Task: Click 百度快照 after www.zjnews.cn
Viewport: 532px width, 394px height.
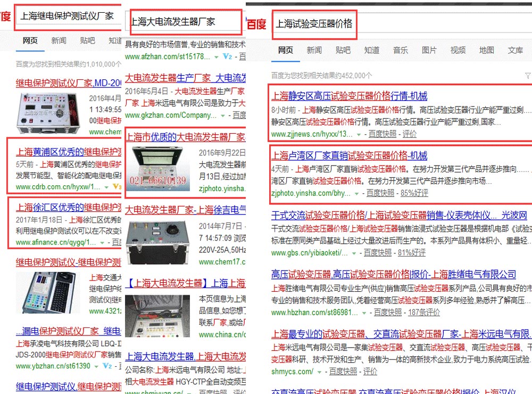Action: [x=383, y=134]
